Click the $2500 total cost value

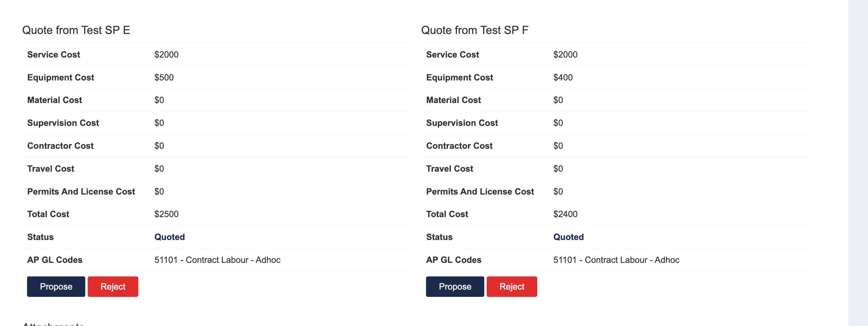coord(166,214)
